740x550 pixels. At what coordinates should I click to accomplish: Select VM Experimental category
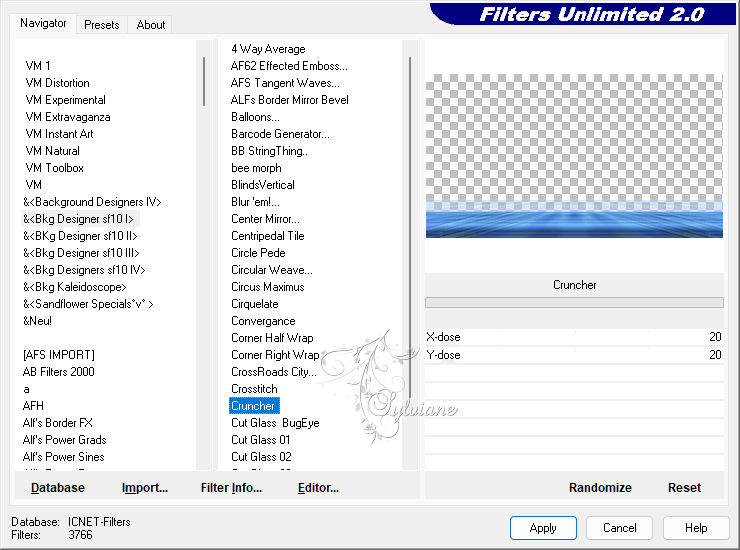pyautogui.click(x=66, y=100)
